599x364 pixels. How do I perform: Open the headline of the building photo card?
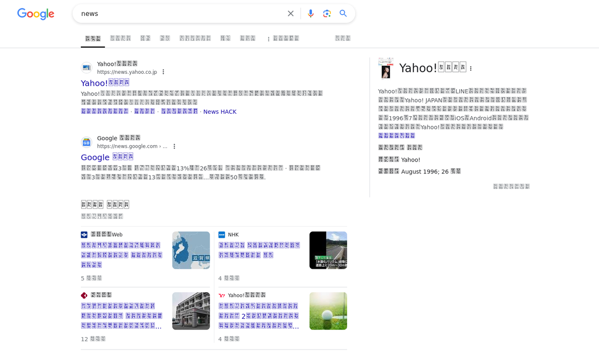[122, 316]
